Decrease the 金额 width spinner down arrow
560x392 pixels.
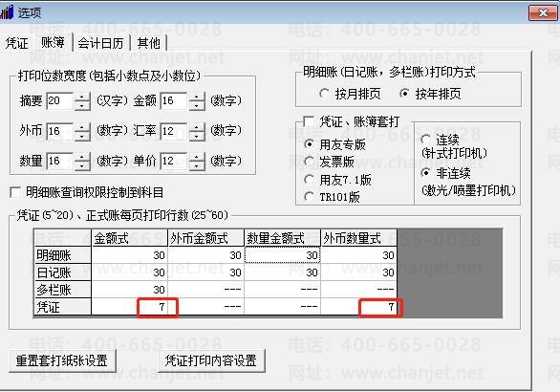point(197,106)
